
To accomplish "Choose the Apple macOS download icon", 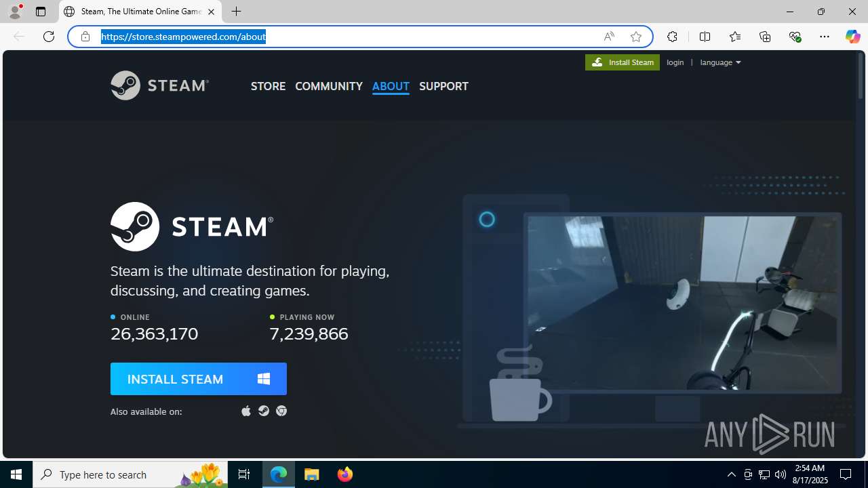I will (x=246, y=411).
